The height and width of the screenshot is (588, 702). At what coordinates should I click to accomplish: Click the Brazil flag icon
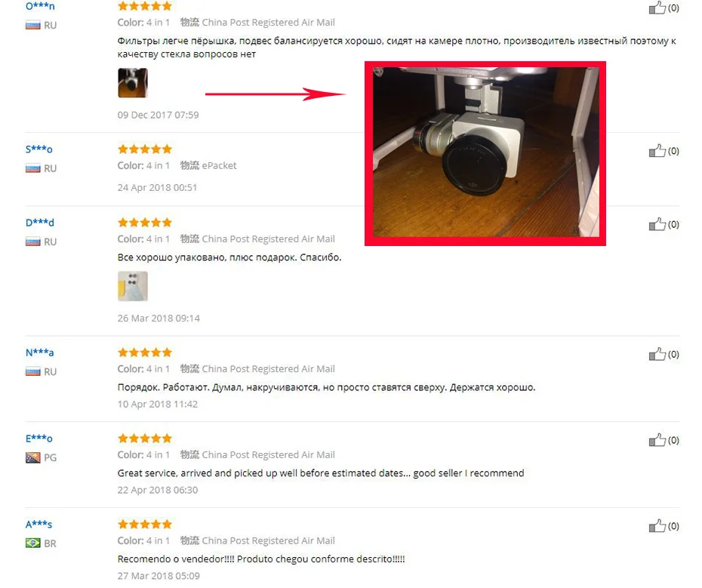(x=32, y=543)
